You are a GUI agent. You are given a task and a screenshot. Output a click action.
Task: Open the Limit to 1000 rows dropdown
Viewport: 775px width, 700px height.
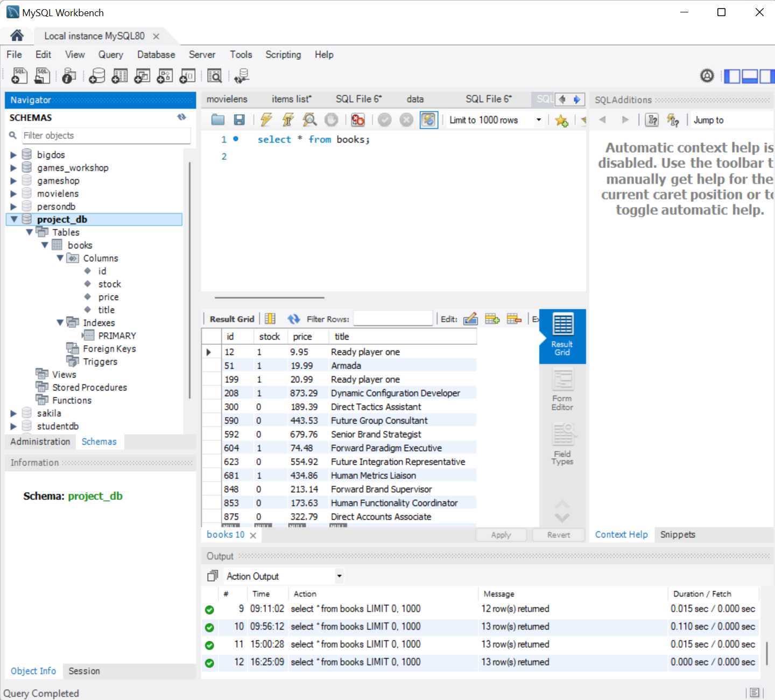[538, 120]
